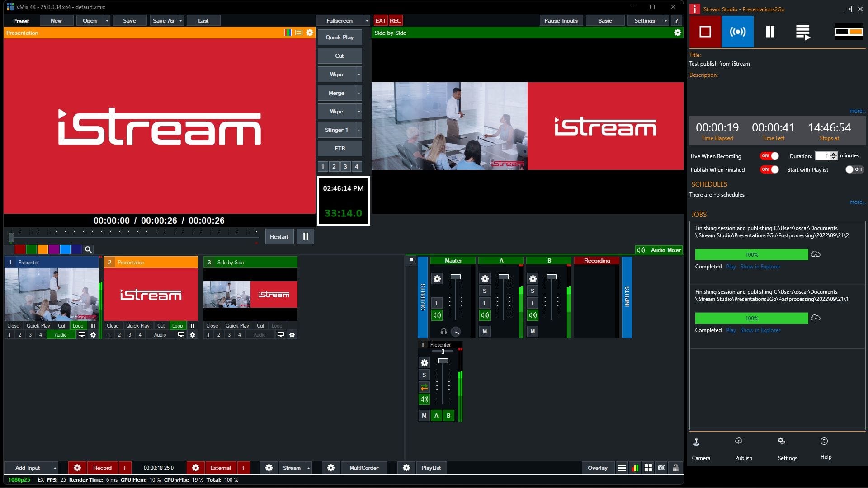Select the orange color tag swatch
Image resolution: width=868 pixels, height=488 pixels.
coord(42,249)
